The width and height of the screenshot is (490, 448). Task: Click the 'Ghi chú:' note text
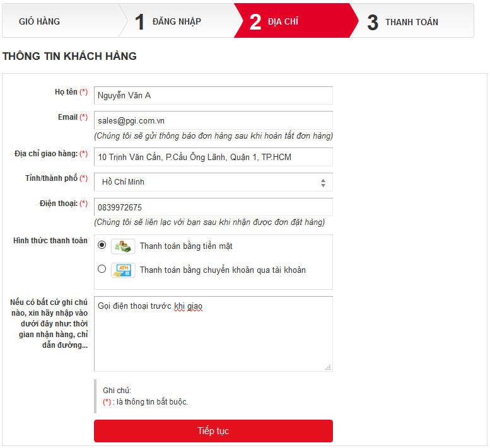tap(117, 391)
